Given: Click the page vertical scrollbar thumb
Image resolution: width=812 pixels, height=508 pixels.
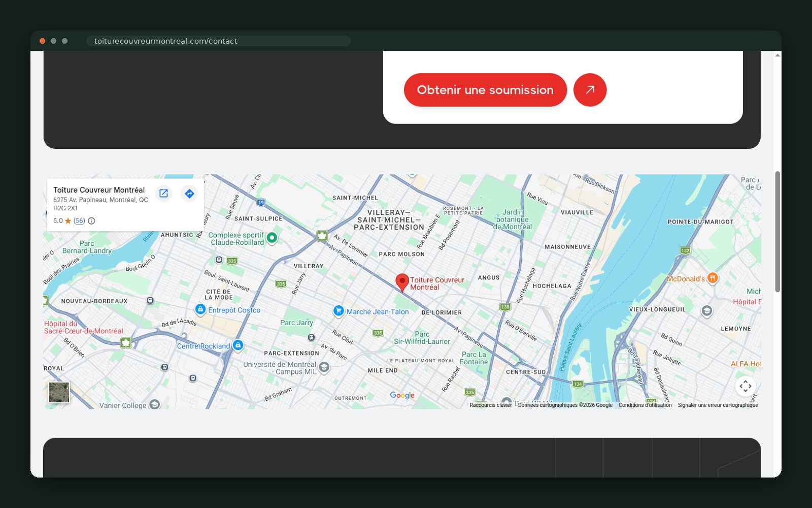Looking at the screenshot, I should pos(777,232).
